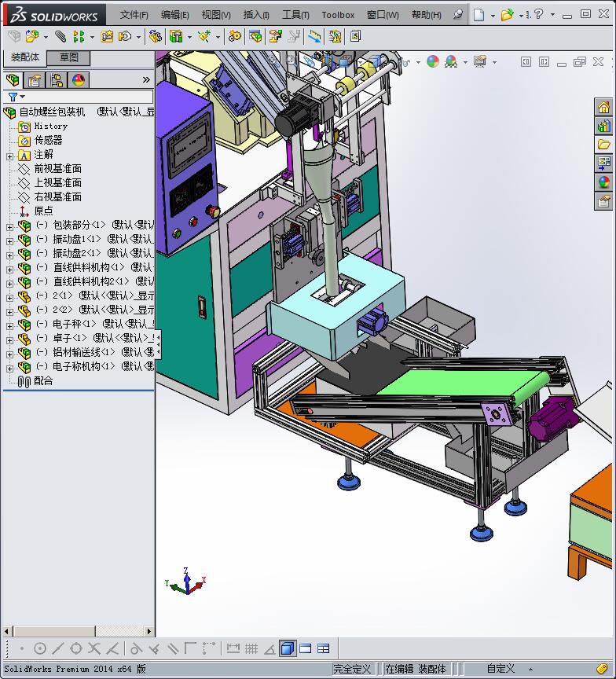Toggle the center point snap circle icon
The height and width of the screenshot is (679, 616).
(x=40, y=648)
